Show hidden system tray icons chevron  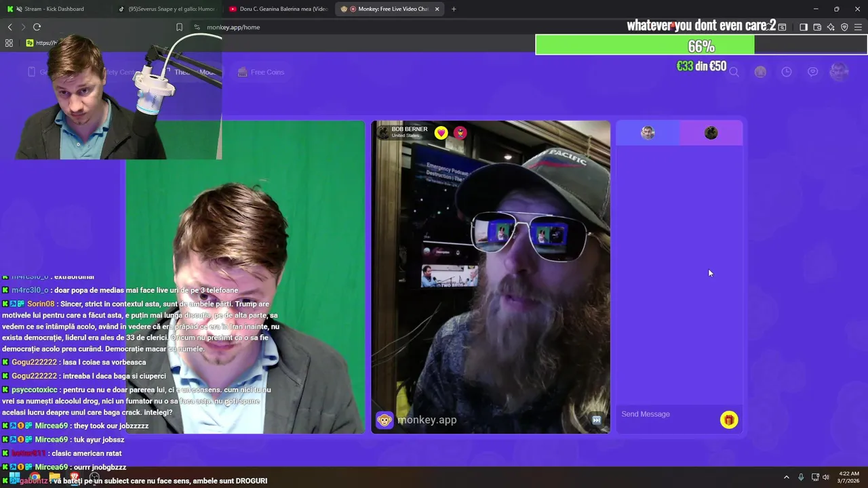point(787,477)
